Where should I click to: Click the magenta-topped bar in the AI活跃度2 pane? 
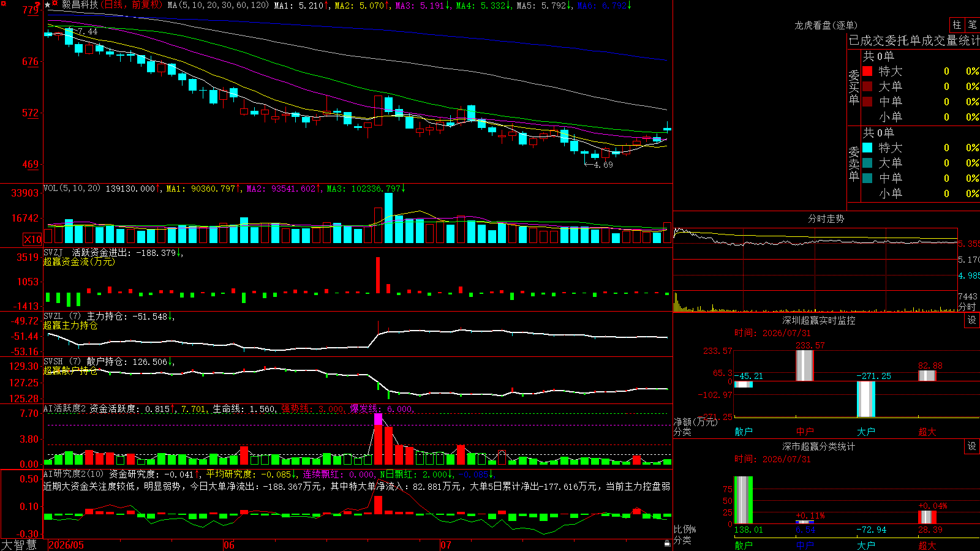coord(378,439)
